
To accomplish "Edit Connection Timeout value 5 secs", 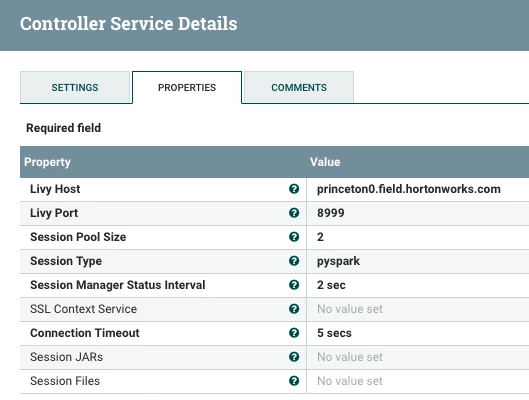I will (x=334, y=333).
